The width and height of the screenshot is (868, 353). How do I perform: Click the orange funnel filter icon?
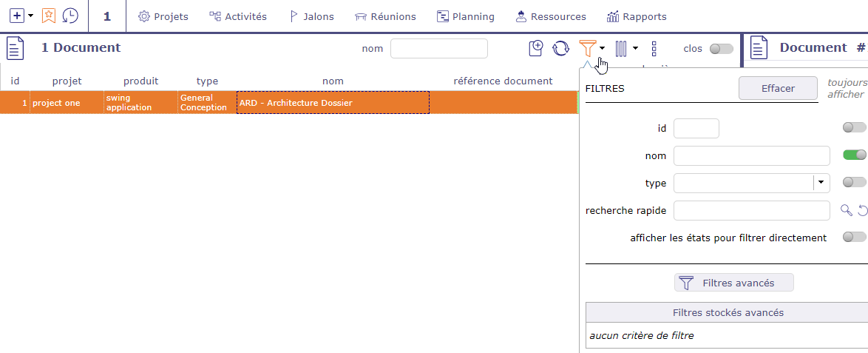pyautogui.click(x=587, y=49)
